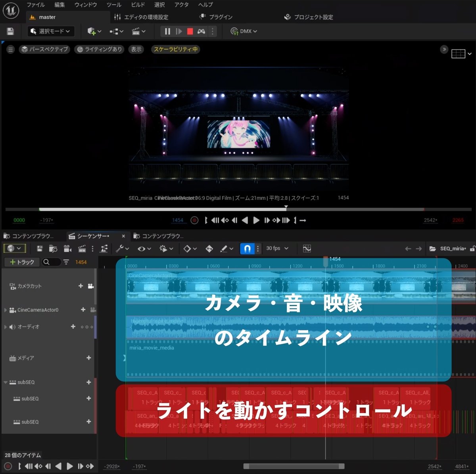Image resolution: width=476 pixels, height=474 pixels.
Task: Click the + トラック add track button
Action: [x=22, y=262]
